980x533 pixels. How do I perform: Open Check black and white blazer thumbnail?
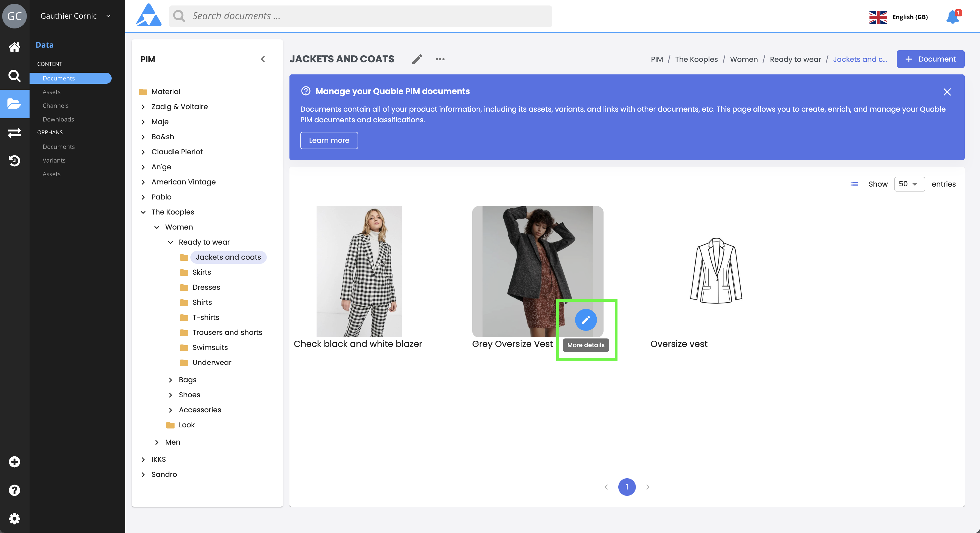(x=359, y=271)
